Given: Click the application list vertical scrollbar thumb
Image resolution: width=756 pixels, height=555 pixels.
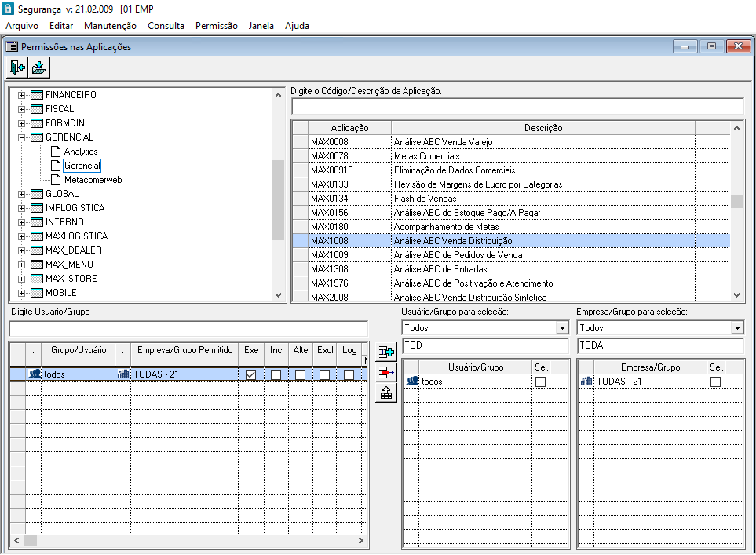Looking at the screenshot, I should (x=736, y=201).
